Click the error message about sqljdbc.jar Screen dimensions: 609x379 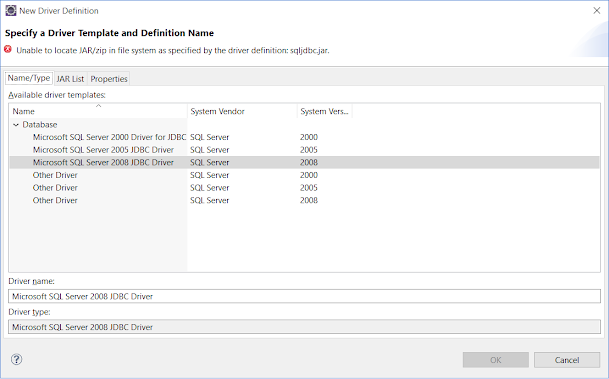point(173,50)
